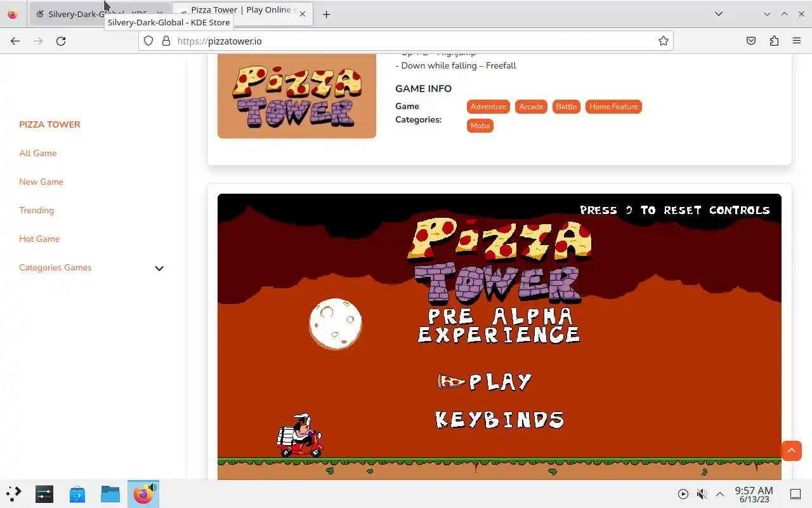Viewport: 812px width, 508px height.
Task: Open the New Game sidebar link
Action: tap(41, 182)
